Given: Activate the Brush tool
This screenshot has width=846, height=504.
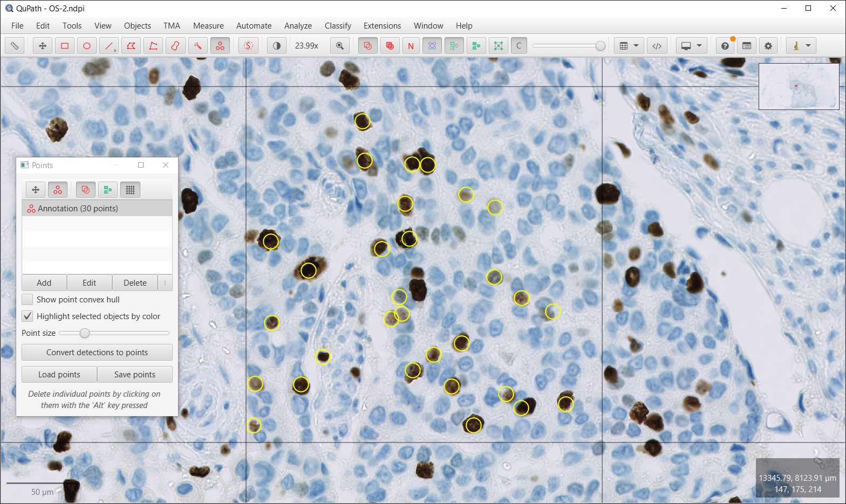Looking at the screenshot, I should pyautogui.click(x=175, y=46).
